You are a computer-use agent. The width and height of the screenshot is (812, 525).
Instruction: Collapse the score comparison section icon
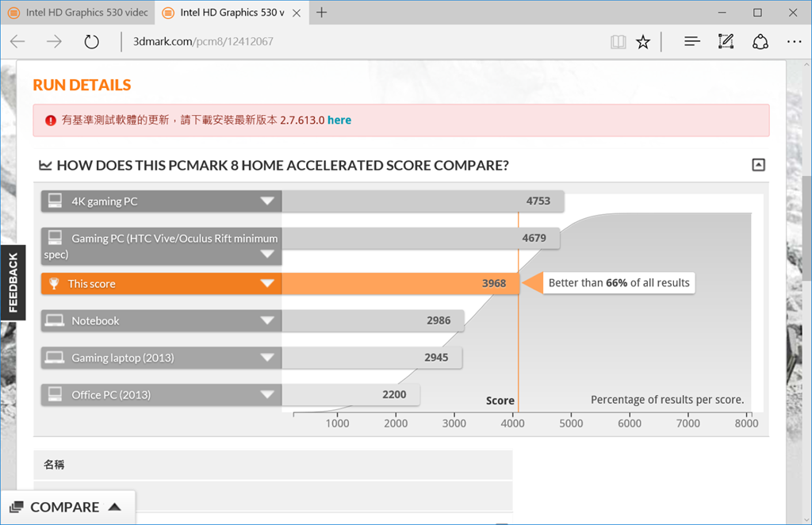click(x=758, y=165)
